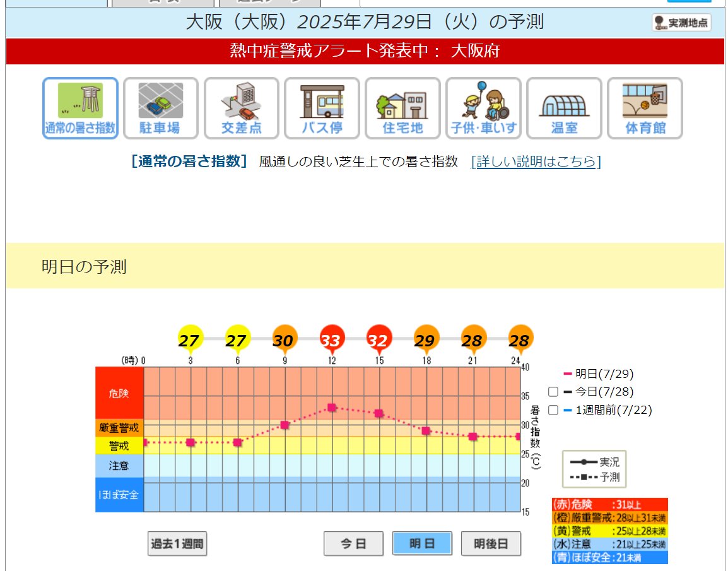Viewport: 728px width, 571px height.
Task: Open the 詳しい説明はこちら link
Action: click(536, 162)
